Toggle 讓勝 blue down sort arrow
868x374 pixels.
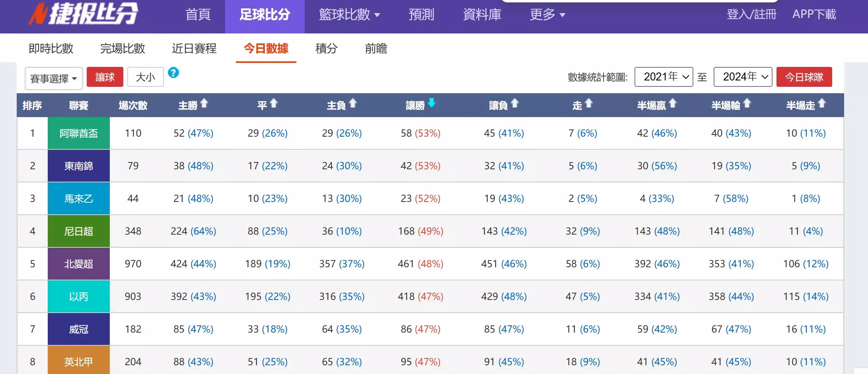(432, 103)
